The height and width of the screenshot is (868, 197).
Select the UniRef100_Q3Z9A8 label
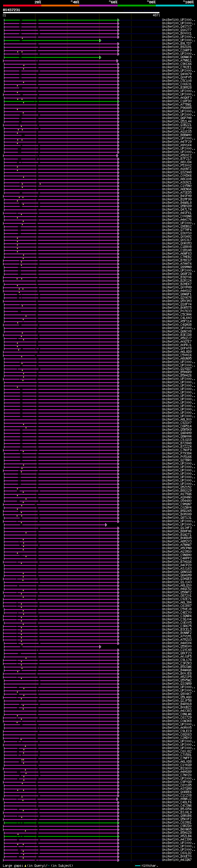[177, 172]
